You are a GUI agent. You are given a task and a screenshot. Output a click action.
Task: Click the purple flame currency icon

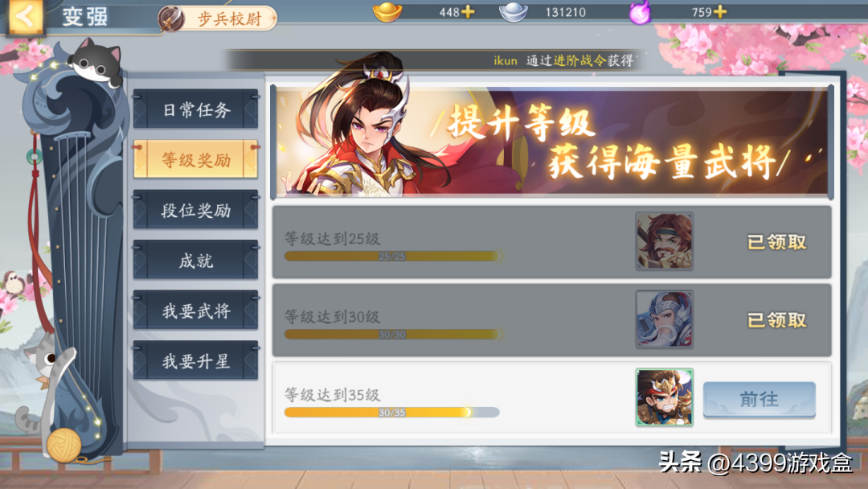click(640, 12)
